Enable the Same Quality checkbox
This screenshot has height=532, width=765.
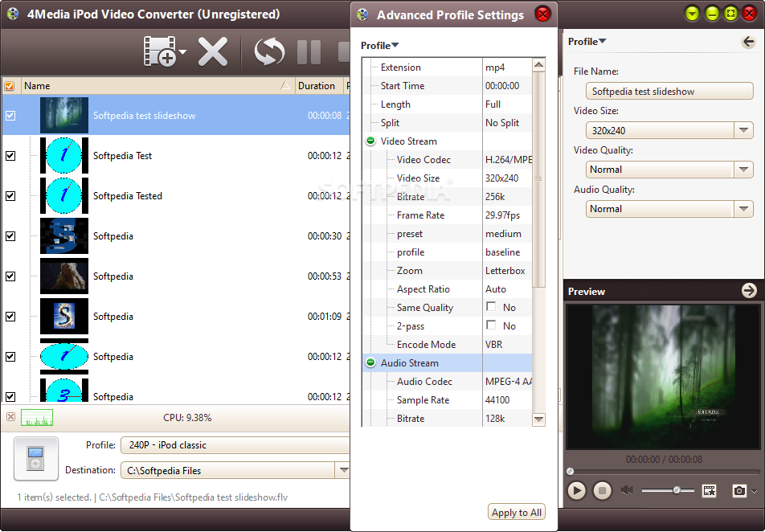pyautogui.click(x=491, y=306)
